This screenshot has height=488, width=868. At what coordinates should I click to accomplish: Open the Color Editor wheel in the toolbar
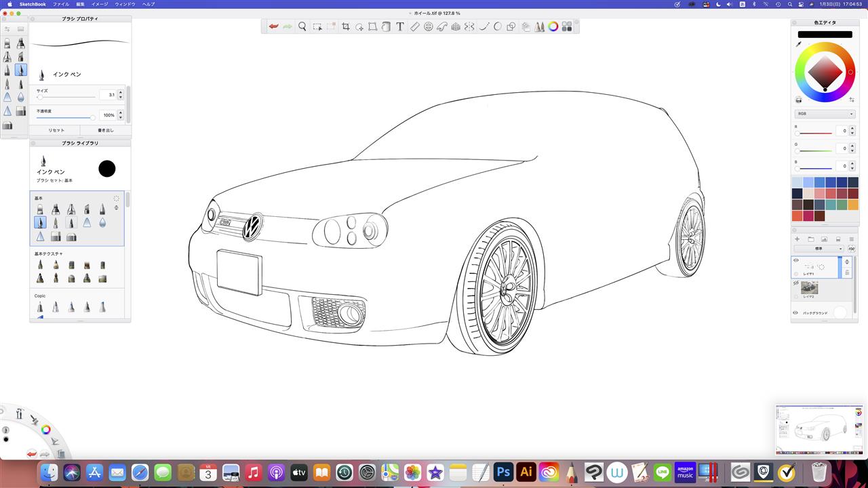pyautogui.click(x=553, y=26)
